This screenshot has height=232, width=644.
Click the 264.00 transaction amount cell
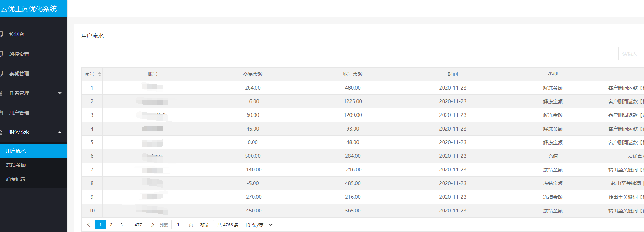pyautogui.click(x=253, y=88)
